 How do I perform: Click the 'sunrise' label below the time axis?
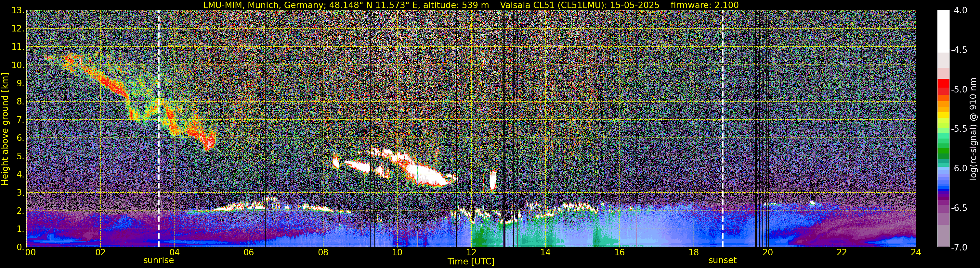tap(159, 261)
